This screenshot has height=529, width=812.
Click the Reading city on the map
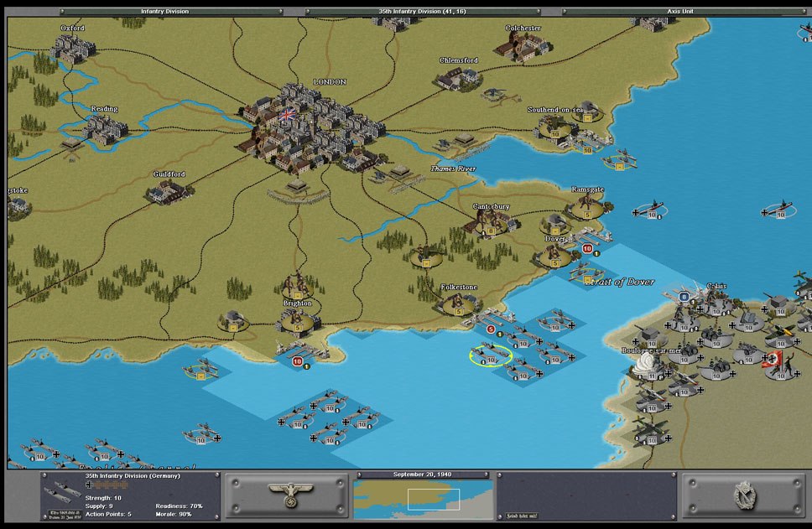(x=104, y=127)
